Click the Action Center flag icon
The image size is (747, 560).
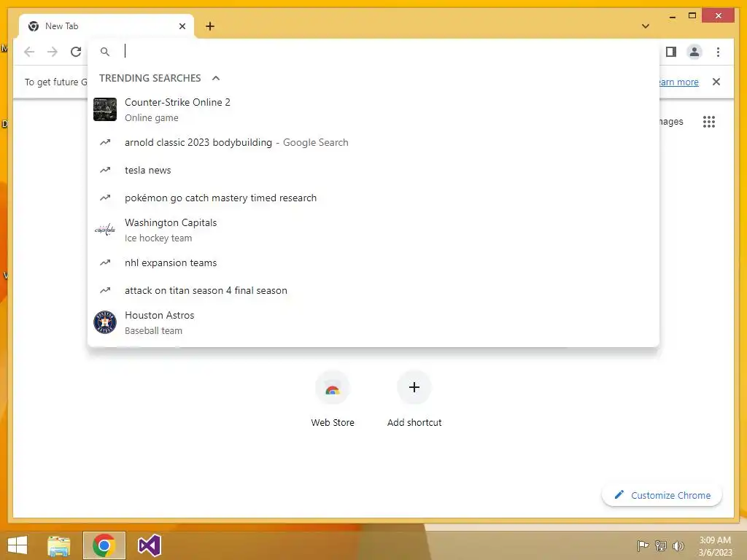pyautogui.click(x=643, y=545)
